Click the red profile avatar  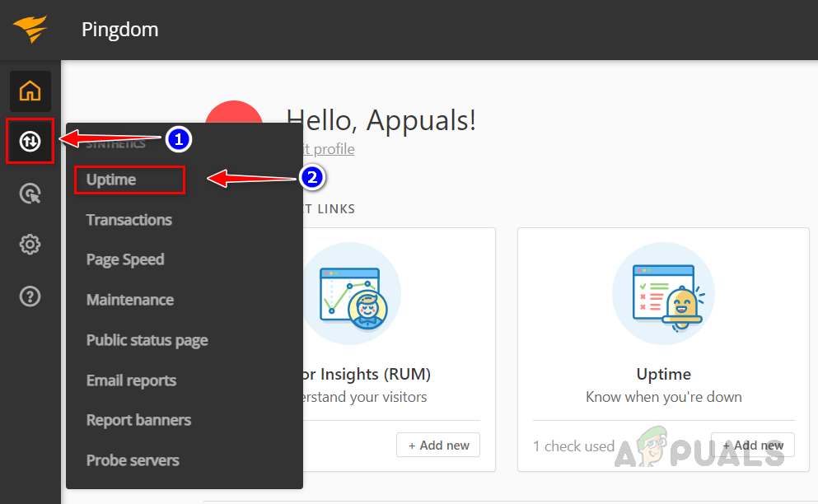[x=234, y=112]
